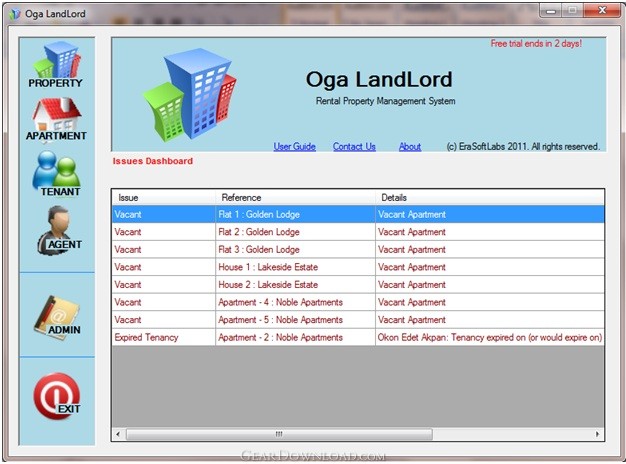Click the horizontal scrollbar right arrow

[598, 434]
